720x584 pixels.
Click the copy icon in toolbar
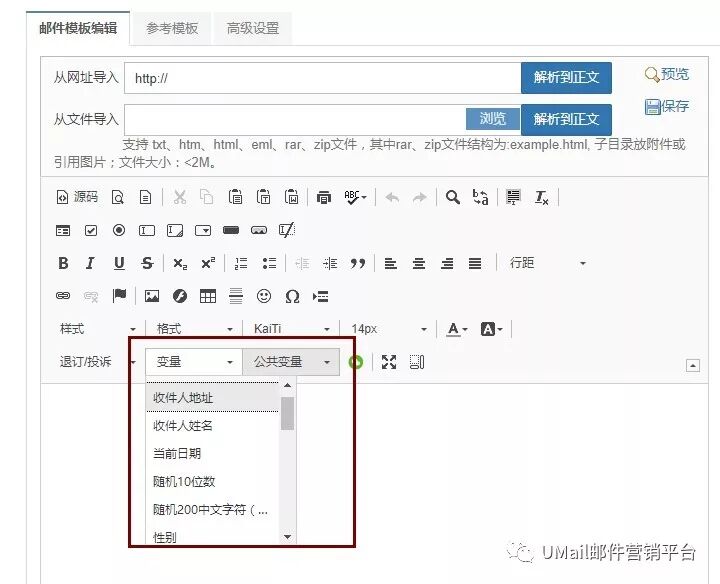tap(207, 197)
